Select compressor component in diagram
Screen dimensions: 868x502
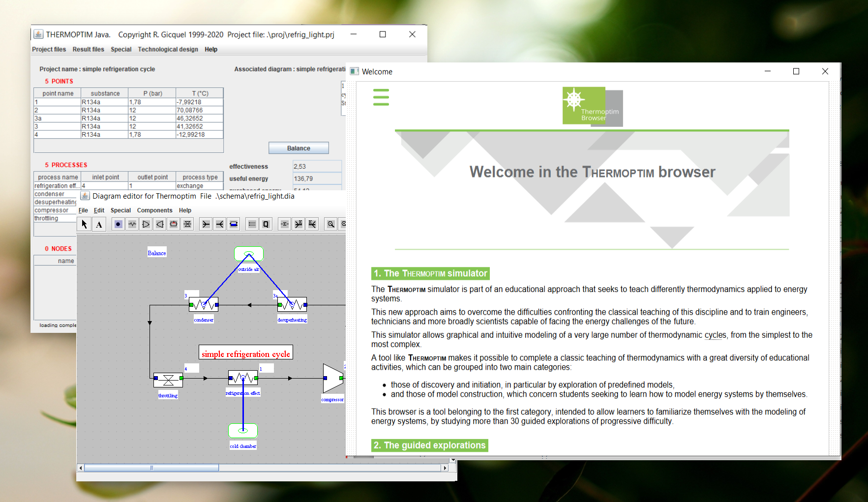click(x=333, y=378)
